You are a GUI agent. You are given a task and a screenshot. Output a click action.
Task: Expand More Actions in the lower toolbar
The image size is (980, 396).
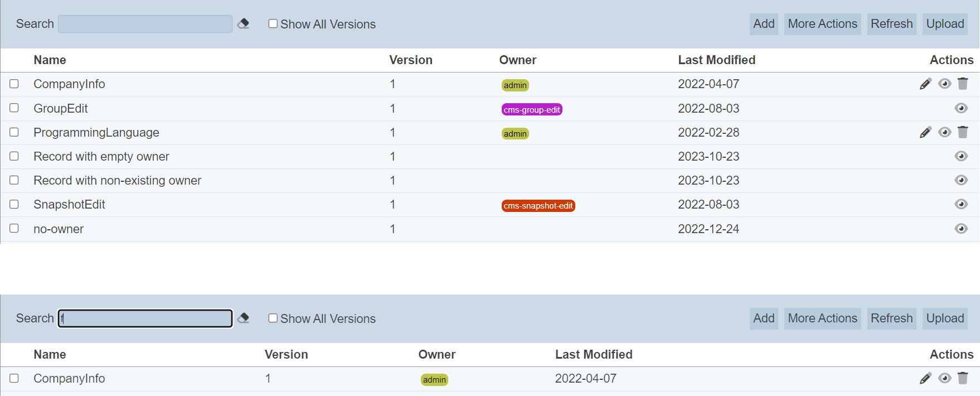point(822,318)
